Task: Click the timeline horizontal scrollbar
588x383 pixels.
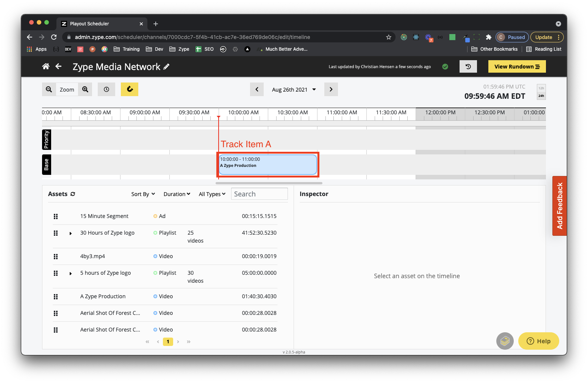Action: [269, 183]
